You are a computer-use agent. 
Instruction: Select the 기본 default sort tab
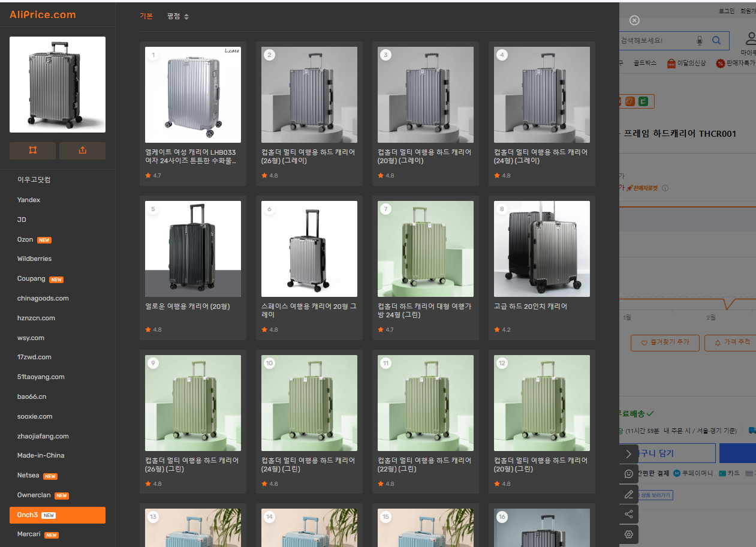[146, 16]
